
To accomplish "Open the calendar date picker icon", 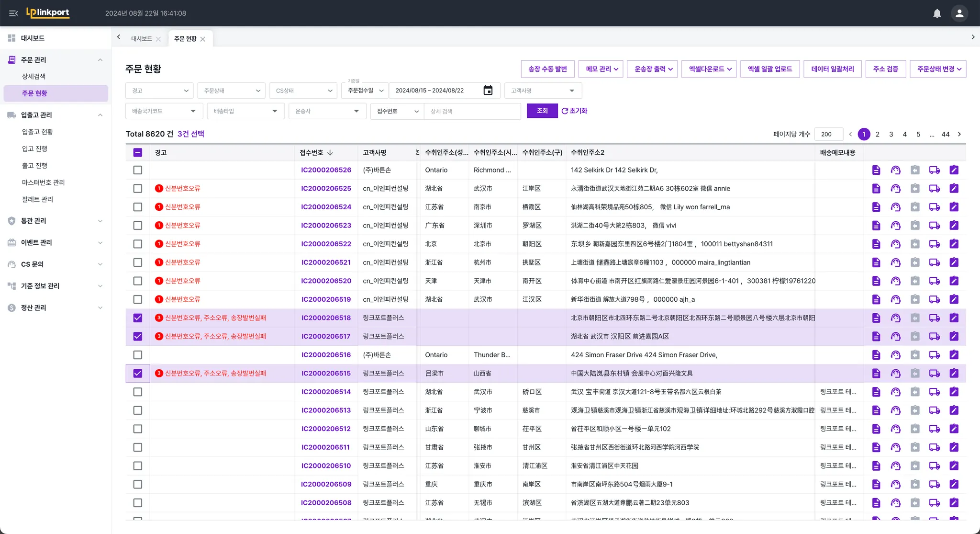I will click(x=488, y=91).
